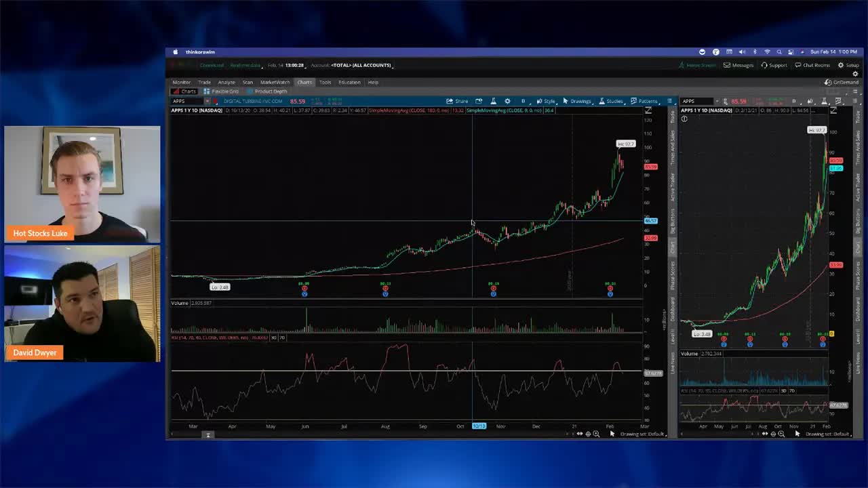Image resolution: width=868 pixels, height=488 pixels.
Task: Open the Control Center menu bar icon
Action: [791, 52]
